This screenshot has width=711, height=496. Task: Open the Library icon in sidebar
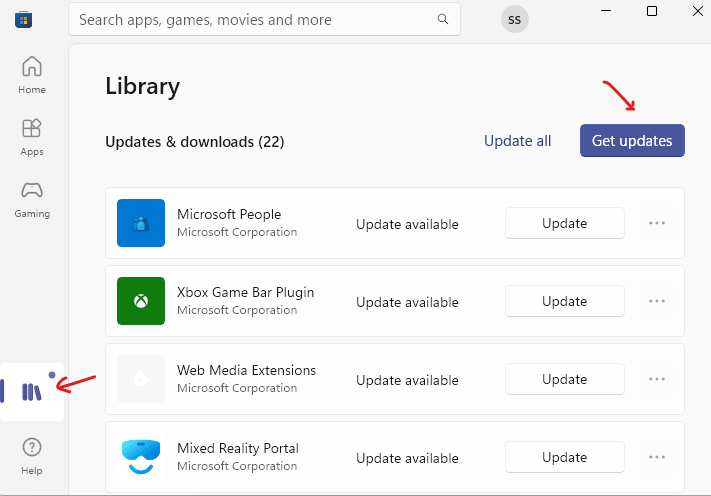pos(32,392)
